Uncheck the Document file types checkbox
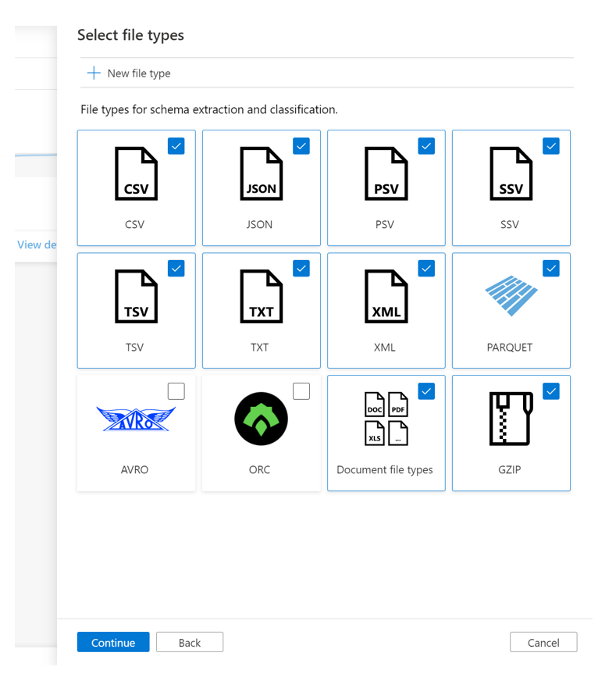Screen dimensions: 616x699 (426, 391)
